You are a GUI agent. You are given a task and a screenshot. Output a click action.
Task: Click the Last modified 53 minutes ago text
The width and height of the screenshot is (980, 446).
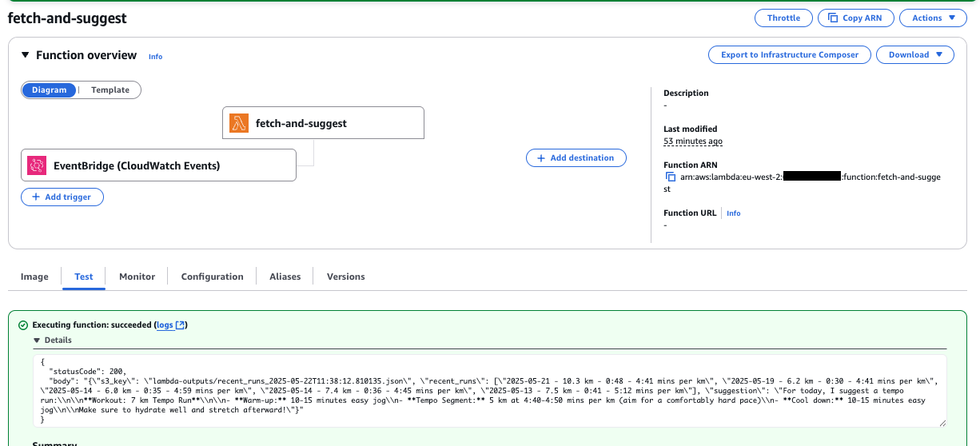pyautogui.click(x=693, y=141)
